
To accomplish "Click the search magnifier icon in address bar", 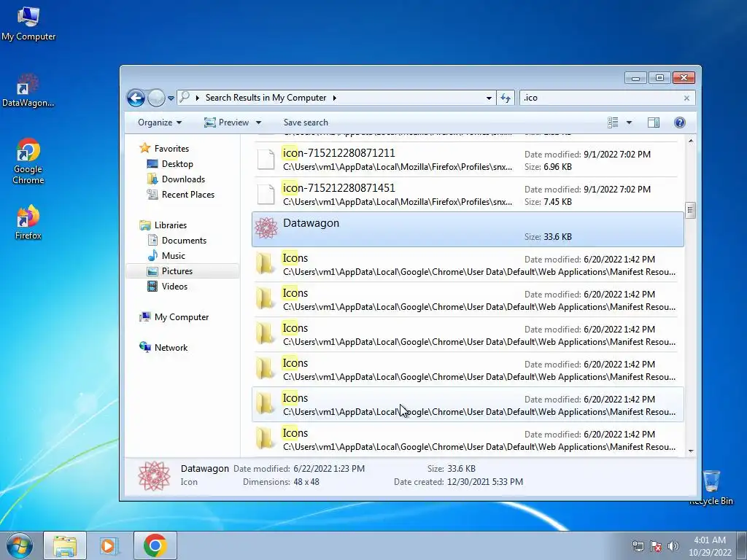I will [x=185, y=97].
